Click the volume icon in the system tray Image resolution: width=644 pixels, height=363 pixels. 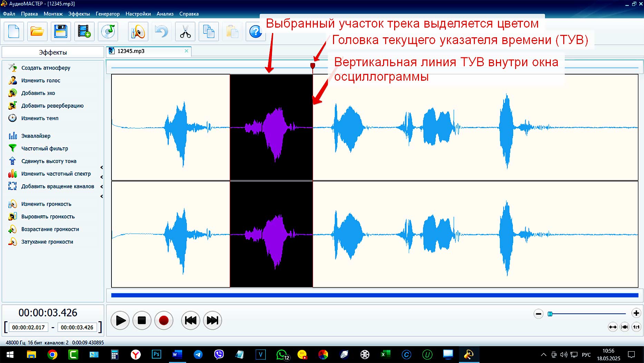tap(564, 354)
